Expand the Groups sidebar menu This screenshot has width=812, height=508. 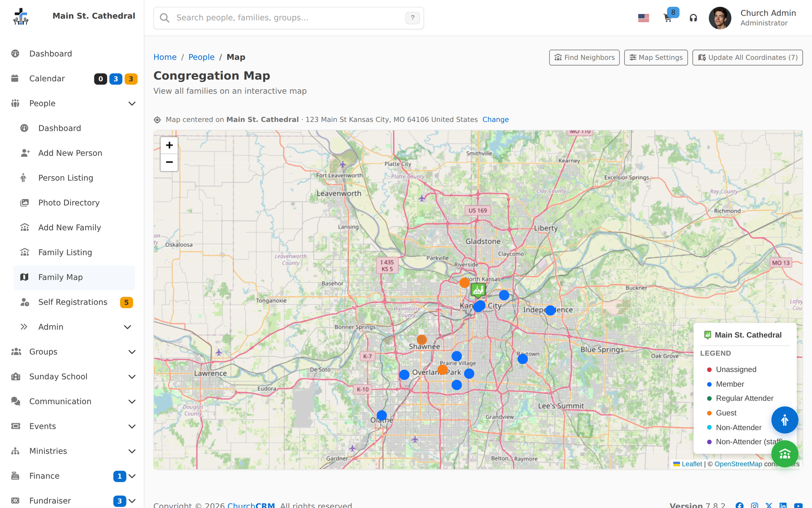pos(72,352)
